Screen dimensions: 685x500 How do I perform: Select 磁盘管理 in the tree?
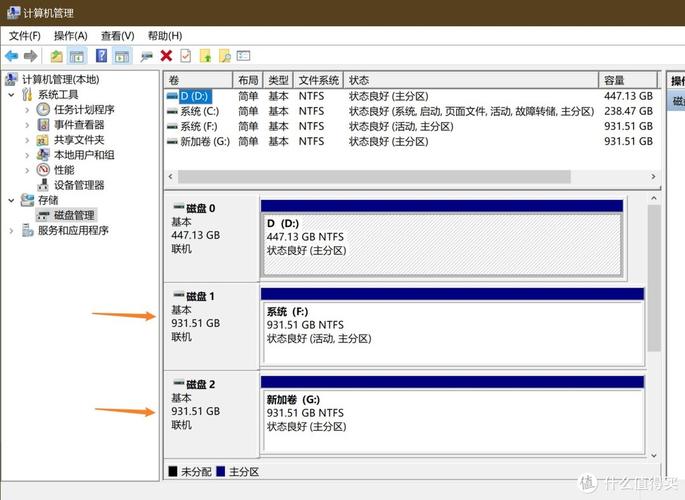click(x=66, y=215)
